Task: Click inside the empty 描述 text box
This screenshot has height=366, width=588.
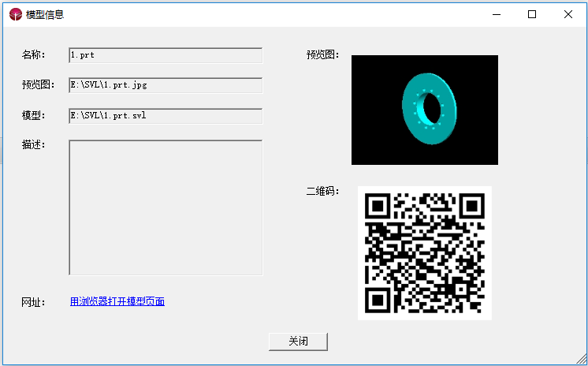Action: tap(166, 207)
